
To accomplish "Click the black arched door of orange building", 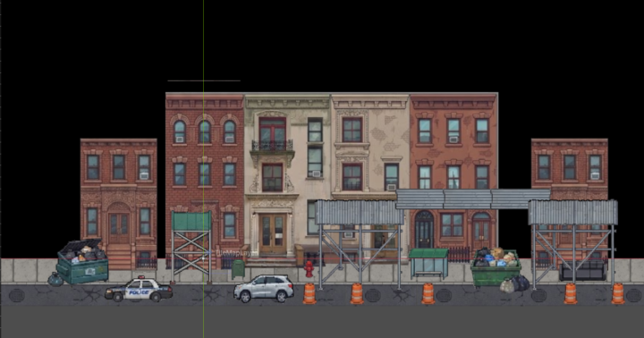I will pyautogui.click(x=424, y=230).
